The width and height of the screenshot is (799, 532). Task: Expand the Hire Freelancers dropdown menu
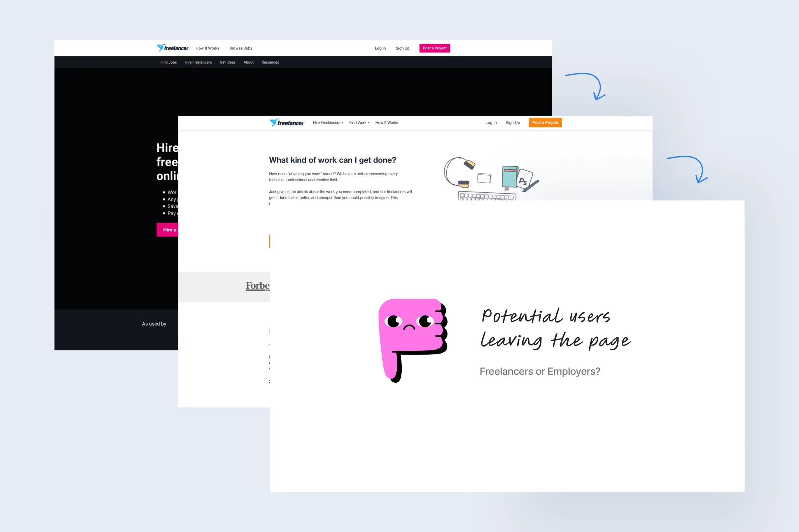tap(328, 123)
